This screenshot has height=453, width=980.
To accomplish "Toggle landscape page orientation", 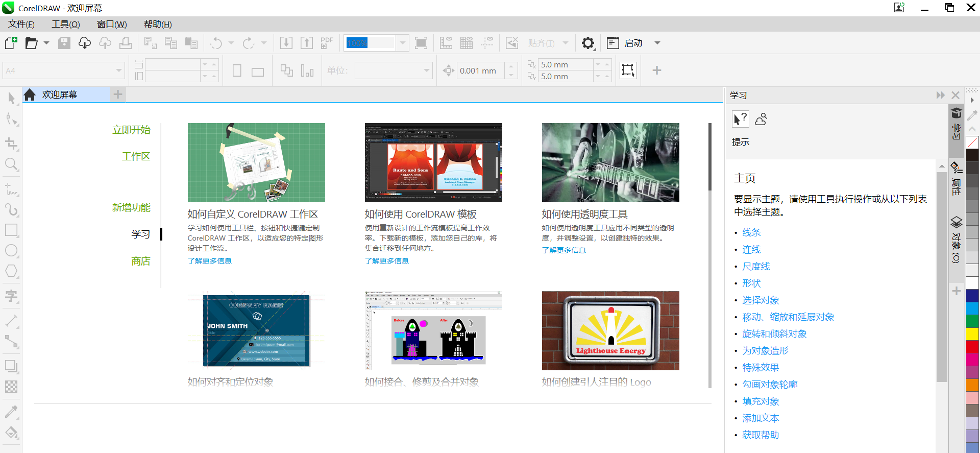I will 258,71.
